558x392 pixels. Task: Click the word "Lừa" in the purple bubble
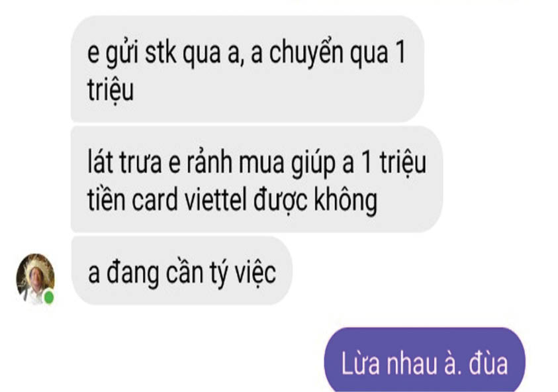pyautogui.click(x=360, y=364)
